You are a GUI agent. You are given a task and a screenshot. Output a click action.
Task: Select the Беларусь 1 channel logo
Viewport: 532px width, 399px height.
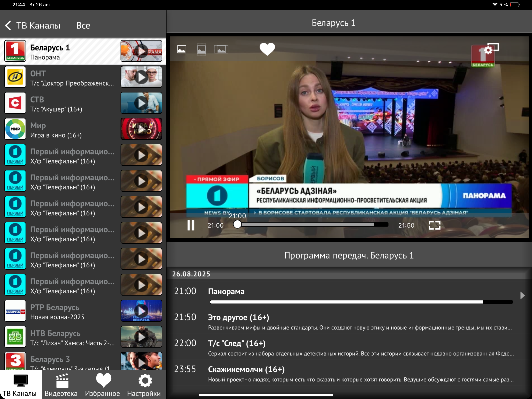[x=15, y=51]
